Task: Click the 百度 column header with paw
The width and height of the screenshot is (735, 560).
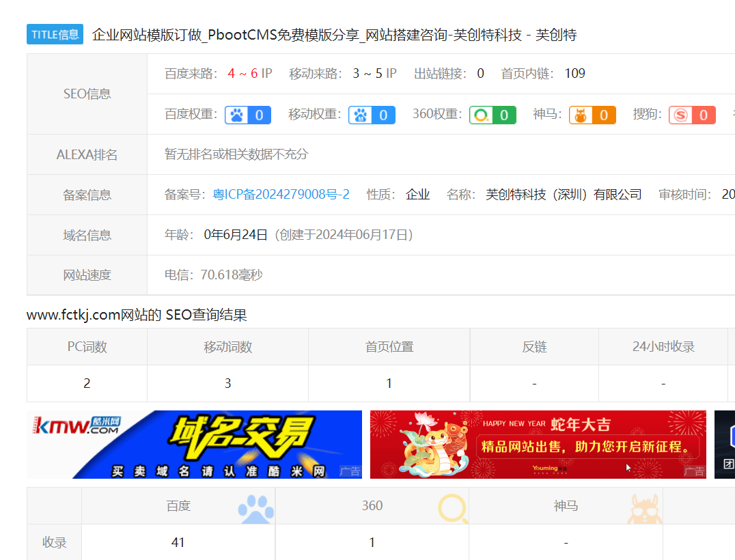Action: pos(178,505)
